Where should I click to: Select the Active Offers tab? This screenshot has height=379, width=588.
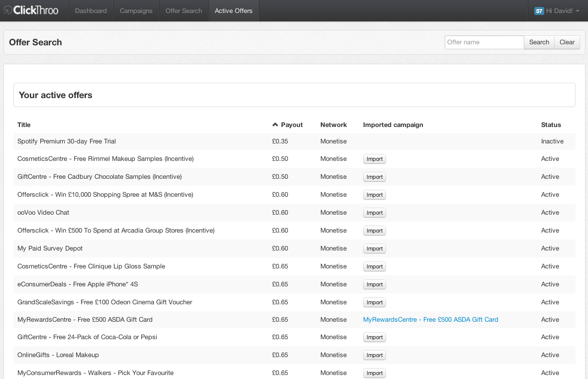pos(233,11)
